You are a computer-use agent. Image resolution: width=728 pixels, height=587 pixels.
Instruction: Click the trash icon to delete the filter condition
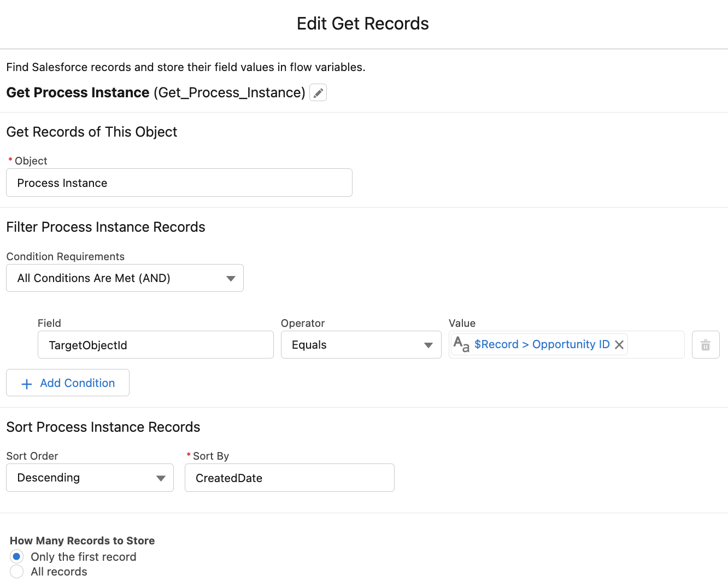click(705, 344)
